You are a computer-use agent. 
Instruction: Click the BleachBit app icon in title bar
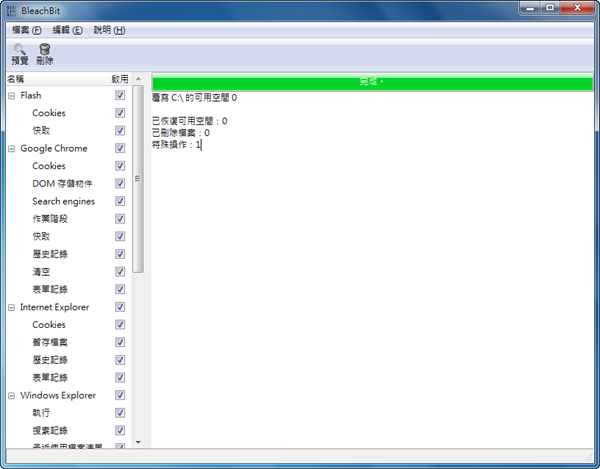[11, 11]
